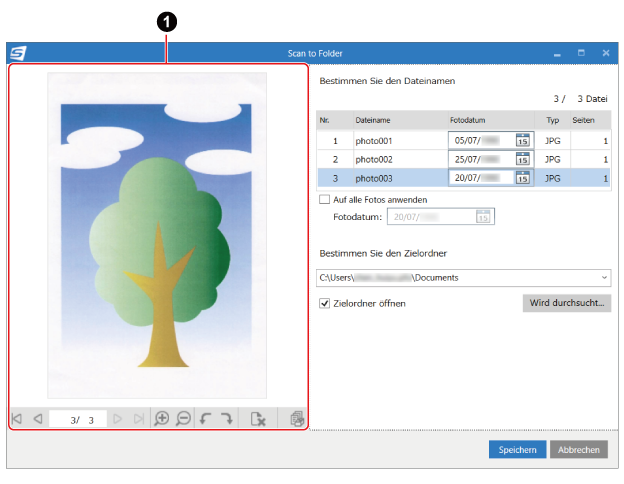Screen dimensions: 624x484
Task: Click the stacked pages icon in preview toolbar
Action: pyautogui.click(x=297, y=419)
